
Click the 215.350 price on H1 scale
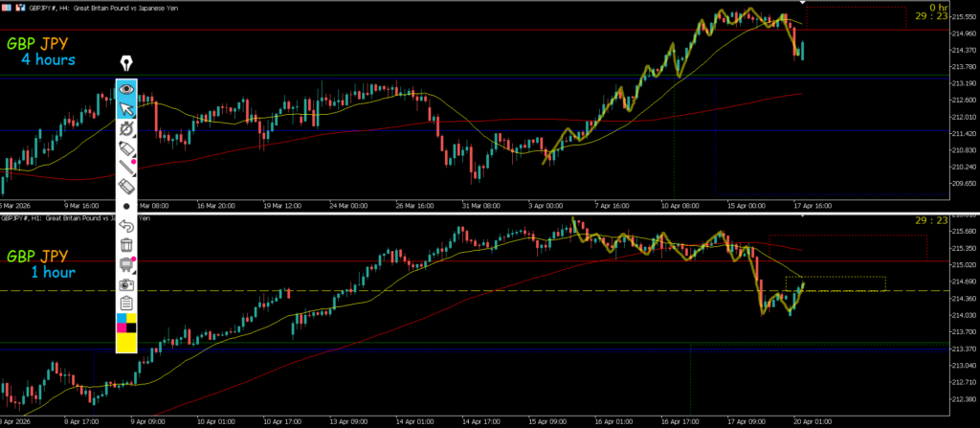pyautogui.click(x=964, y=248)
